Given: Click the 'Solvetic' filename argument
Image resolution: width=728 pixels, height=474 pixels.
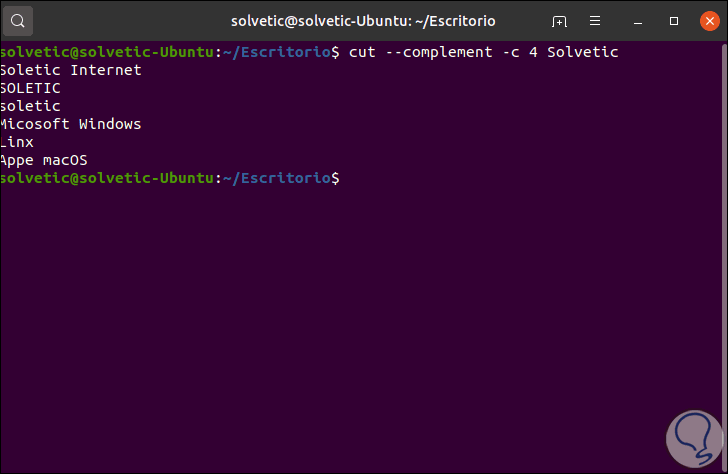Looking at the screenshot, I should (x=583, y=52).
